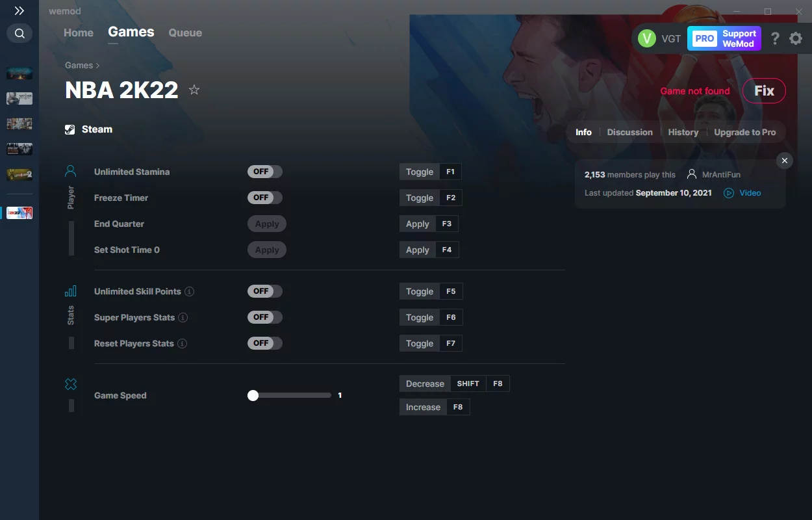
Task: Click the PRO Support WeMod button
Action: pyautogui.click(x=724, y=38)
